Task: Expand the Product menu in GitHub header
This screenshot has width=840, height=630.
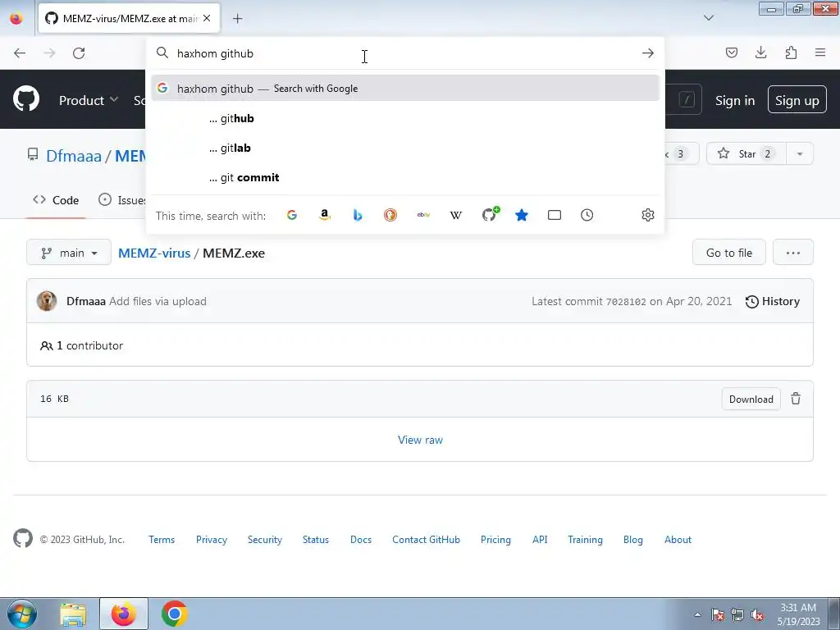Action: coord(89,100)
